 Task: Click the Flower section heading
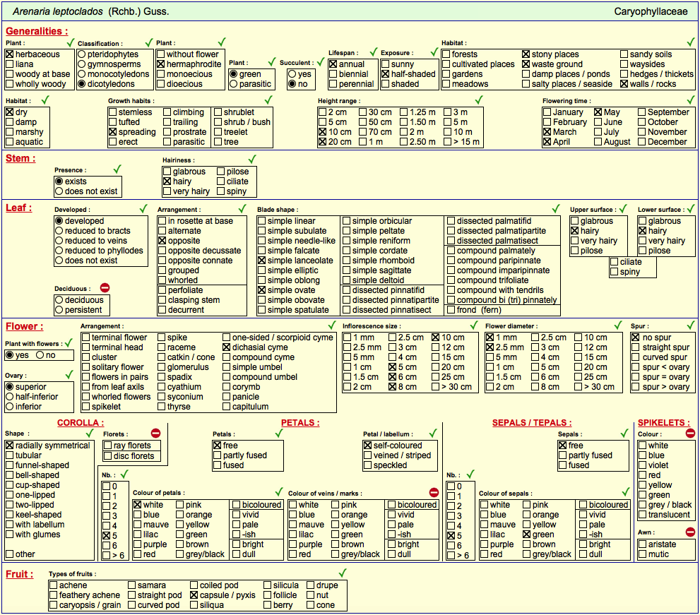25,326
